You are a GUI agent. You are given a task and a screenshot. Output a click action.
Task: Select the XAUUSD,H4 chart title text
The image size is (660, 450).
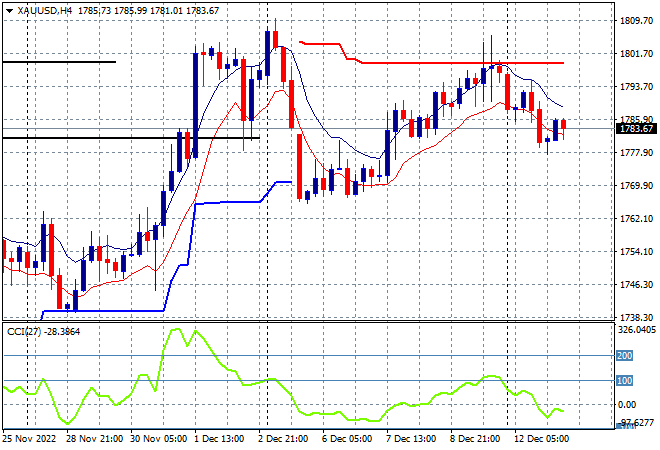pos(45,11)
